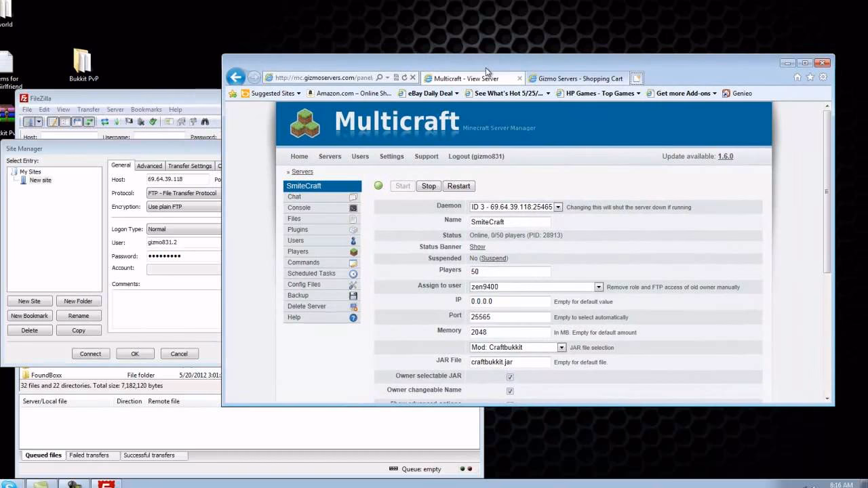Click the Scheduled Tasks clock icon
Viewport: 868px width, 488px height.
pos(353,273)
